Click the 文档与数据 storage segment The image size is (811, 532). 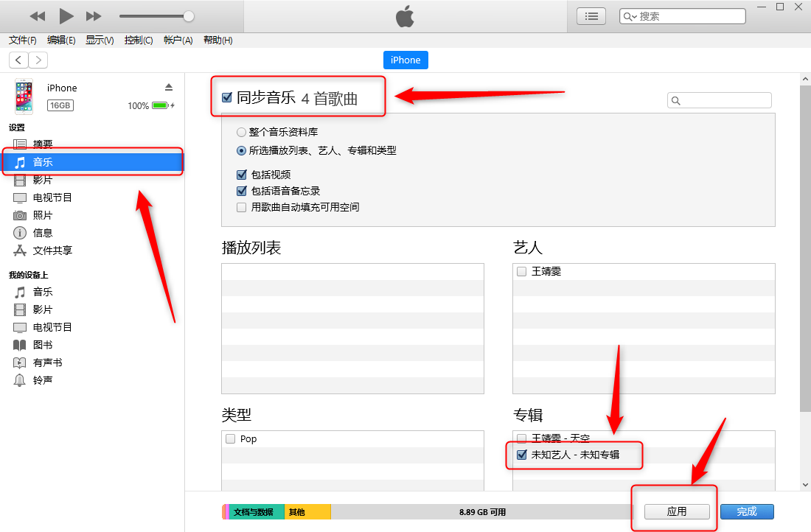coord(257,512)
